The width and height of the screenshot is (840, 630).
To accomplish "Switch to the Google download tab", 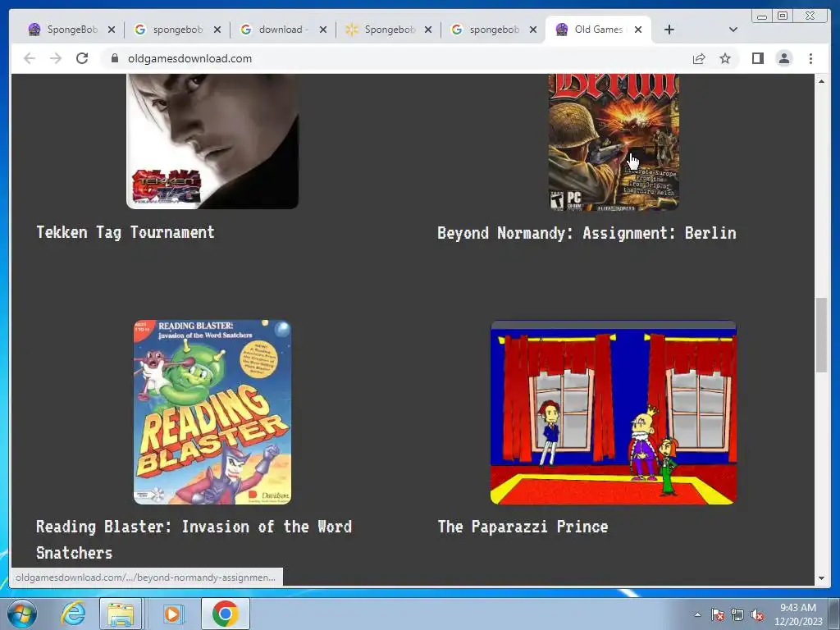I will [x=275, y=30].
